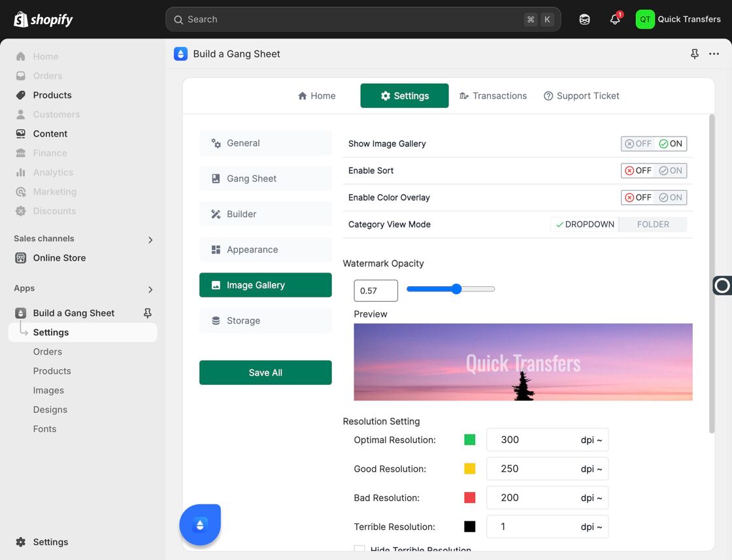
Task: Click the Products tag icon in sidebar
Action: [x=20, y=95]
